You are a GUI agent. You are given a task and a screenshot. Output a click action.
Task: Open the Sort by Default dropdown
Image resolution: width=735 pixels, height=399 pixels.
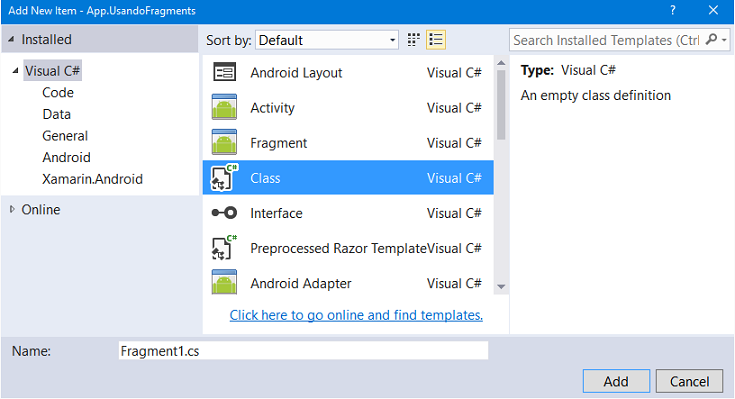327,40
